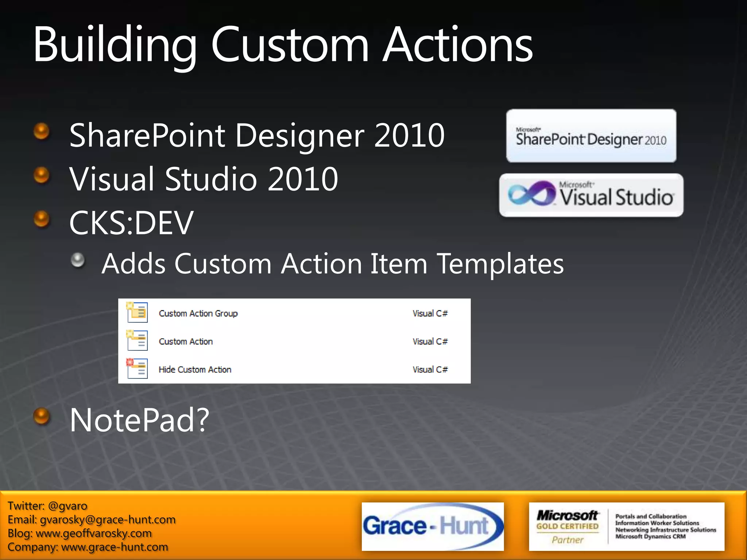Click the Microsoft Visual Studio logo
The image size is (747, 560).
click(x=591, y=195)
